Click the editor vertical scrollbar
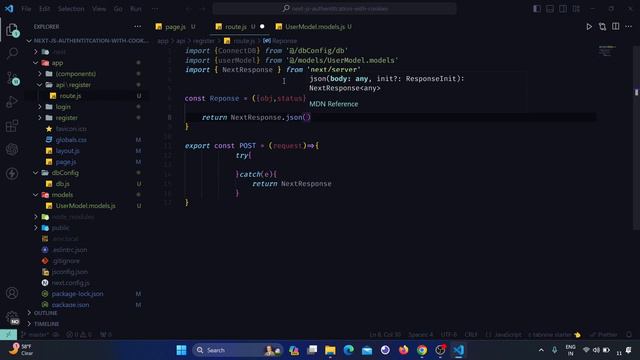This screenshot has height=360, width=640. pos(636,139)
